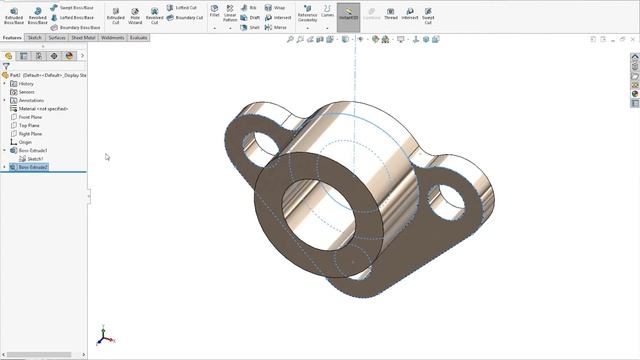The image size is (640, 360).
Task: Switch to the Evaluate tab
Action: tap(138, 38)
